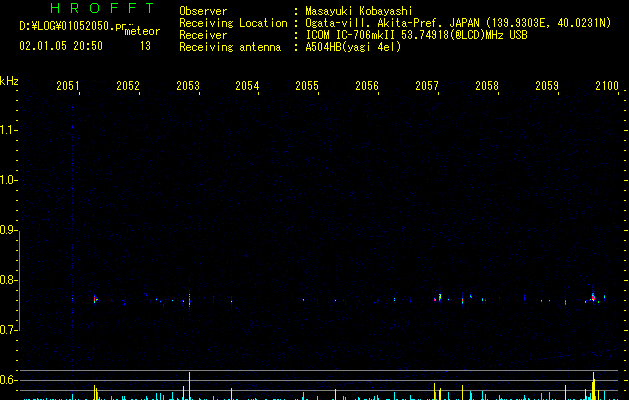Screen dimensions: 629x400
Task: Click the 2057 time marker
Action: pos(427,86)
